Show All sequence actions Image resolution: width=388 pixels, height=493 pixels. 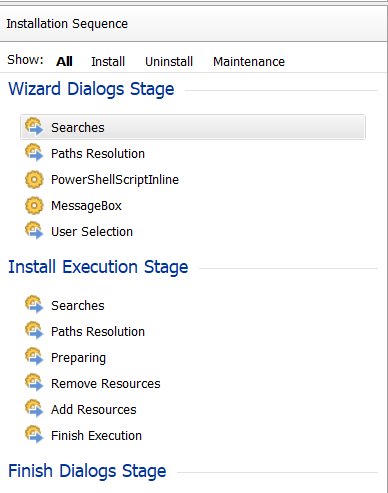(64, 62)
